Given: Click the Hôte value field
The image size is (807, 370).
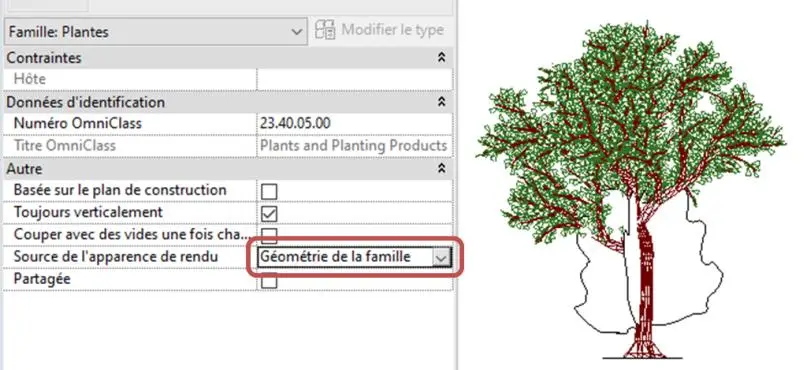Looking at the screenshot, I should (355, 79).
